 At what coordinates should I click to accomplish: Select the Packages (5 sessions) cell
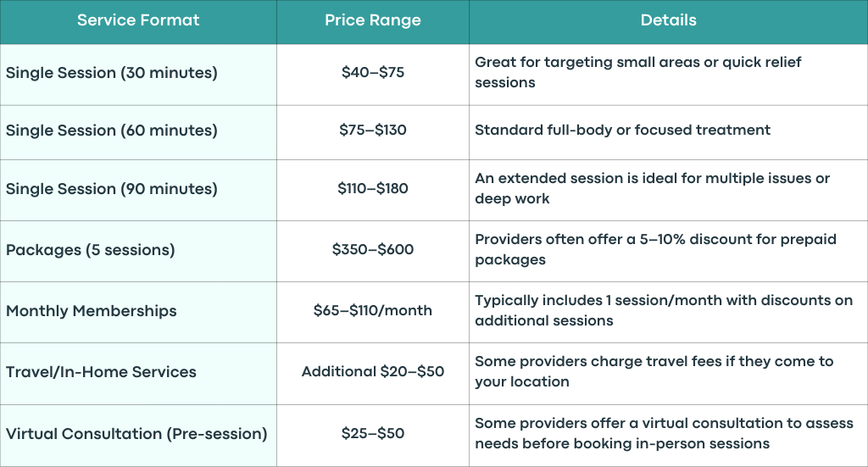(x=138, y=251)
